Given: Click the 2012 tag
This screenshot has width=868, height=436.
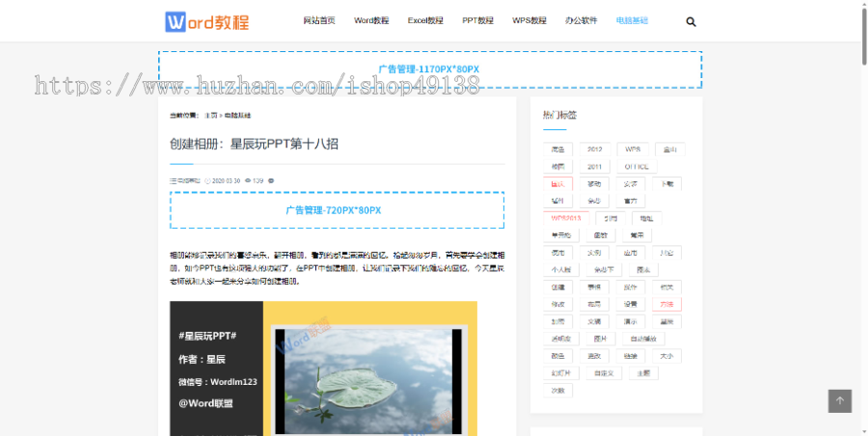Looking at the screenshot, I should (595, 149).
